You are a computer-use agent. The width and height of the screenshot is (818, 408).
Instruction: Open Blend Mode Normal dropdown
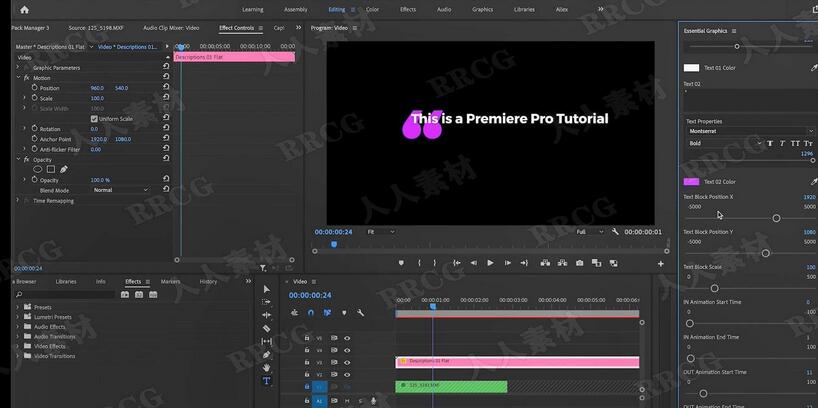click(x=120, y=190)
